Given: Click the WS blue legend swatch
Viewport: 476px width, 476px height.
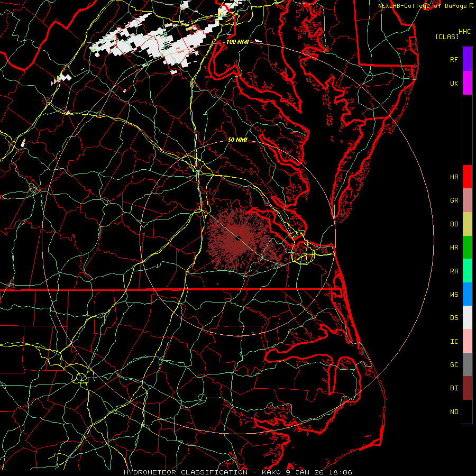Looking at the screenshot, I should pos(467,294).
